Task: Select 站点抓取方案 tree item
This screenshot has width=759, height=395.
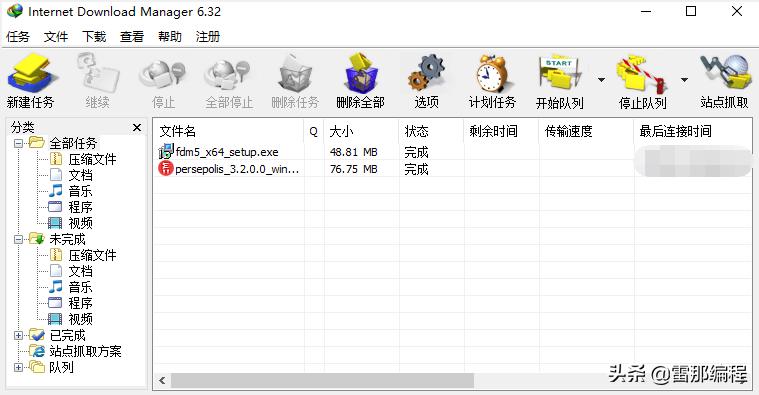Action: (x=85, y=351)
